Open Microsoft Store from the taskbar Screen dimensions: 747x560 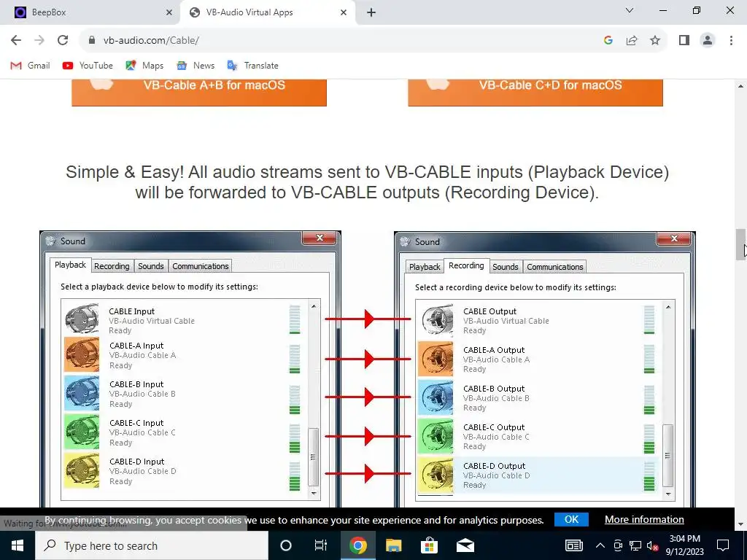429,545
